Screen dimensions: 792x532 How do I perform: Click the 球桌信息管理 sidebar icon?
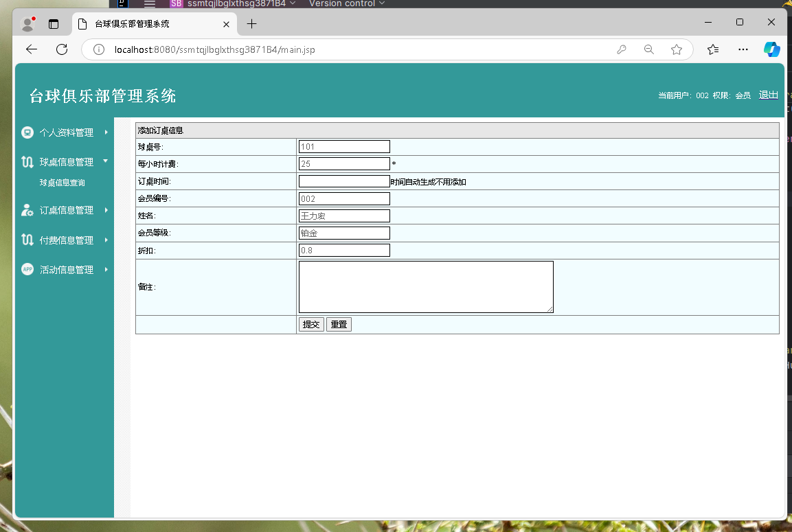click(27, 161)
